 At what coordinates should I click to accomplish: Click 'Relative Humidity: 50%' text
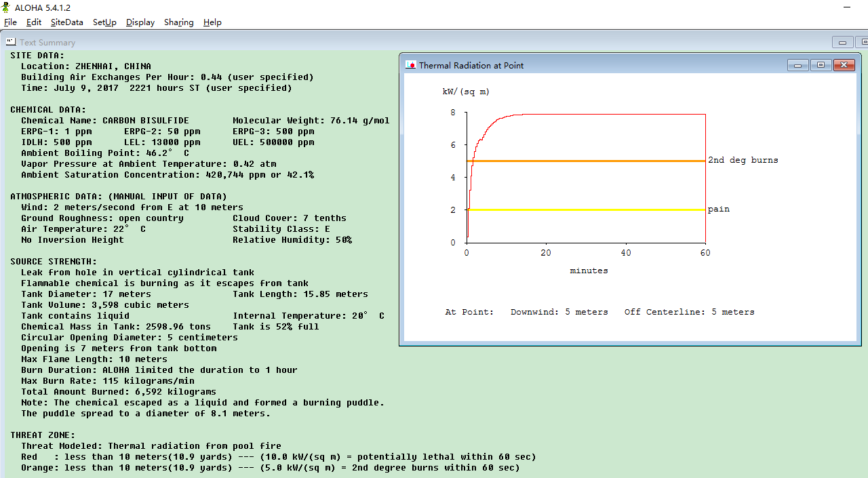coord(292,240)
